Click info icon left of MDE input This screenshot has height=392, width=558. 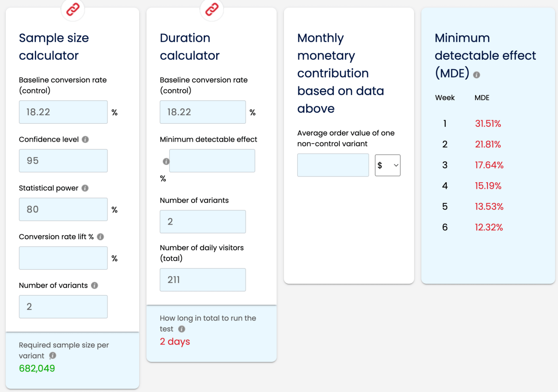(x=166, y=161)
